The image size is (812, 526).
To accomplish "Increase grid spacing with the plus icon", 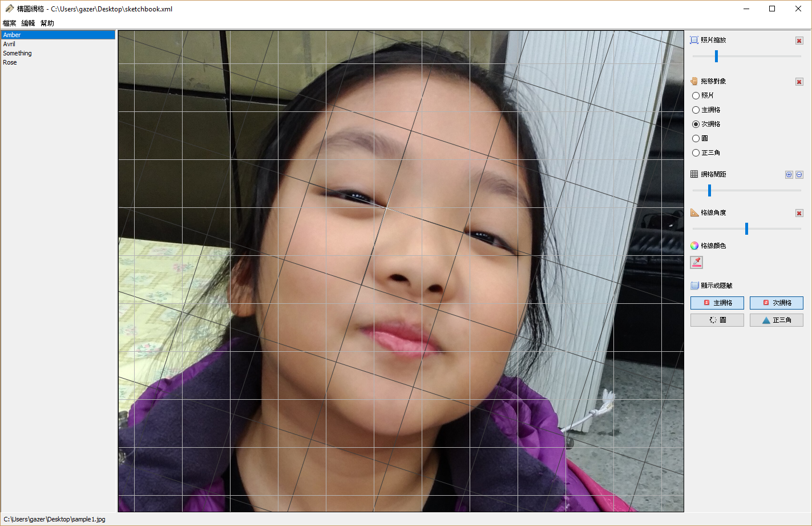I will click(789, 175).
